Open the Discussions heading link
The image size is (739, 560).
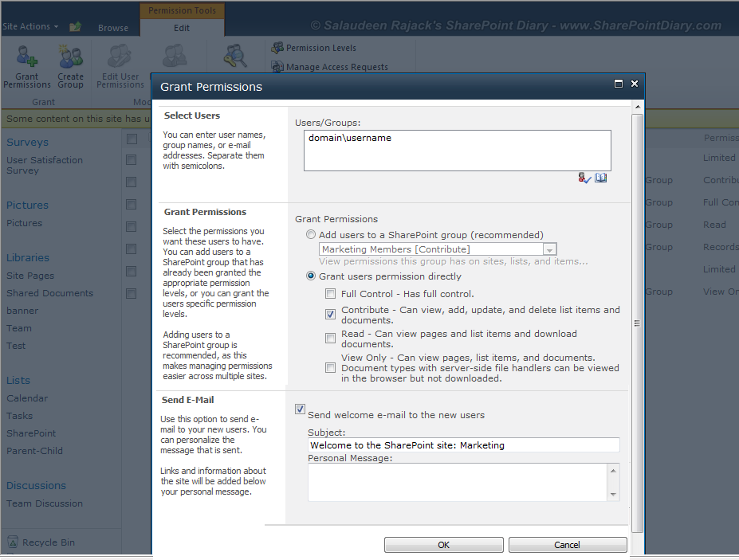37,486
